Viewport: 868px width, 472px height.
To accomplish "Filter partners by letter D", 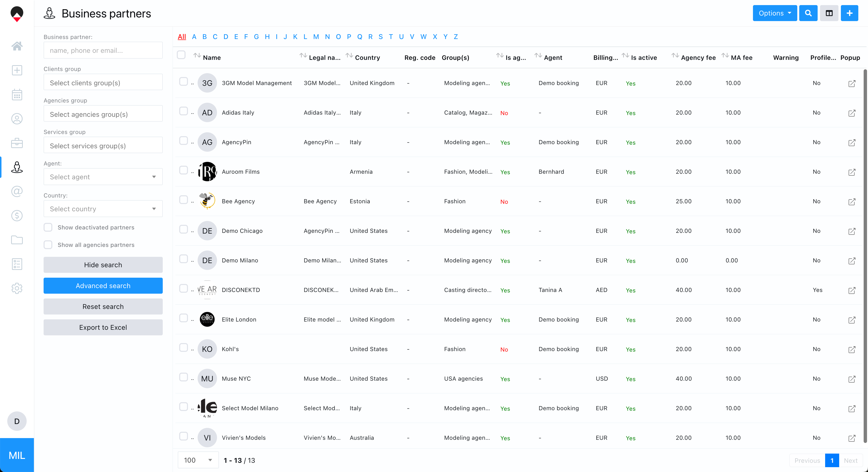I will point(226,37).
